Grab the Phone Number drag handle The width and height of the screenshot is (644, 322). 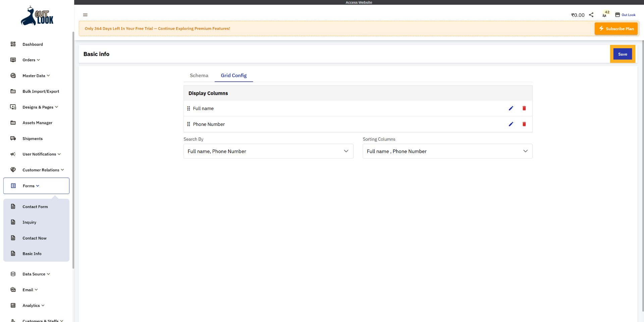pyautogui.click(x=189, y=124)
